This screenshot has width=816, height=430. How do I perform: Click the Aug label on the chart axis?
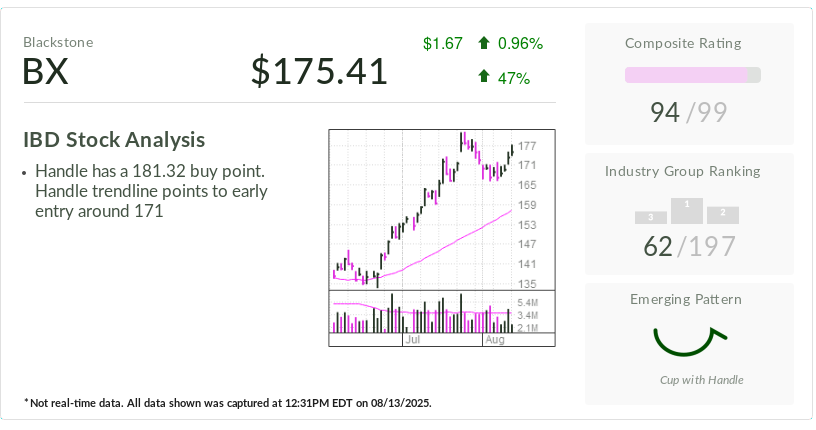[494, 340]
